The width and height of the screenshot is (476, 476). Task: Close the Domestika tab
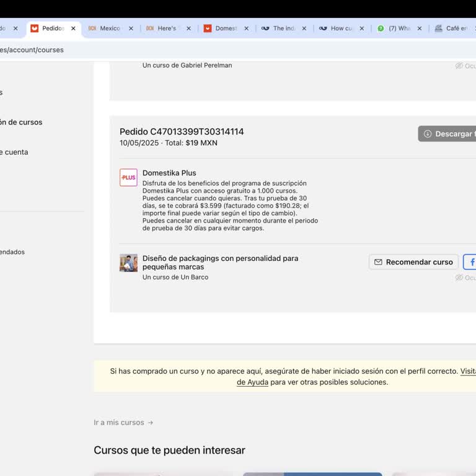click(246, 29)
